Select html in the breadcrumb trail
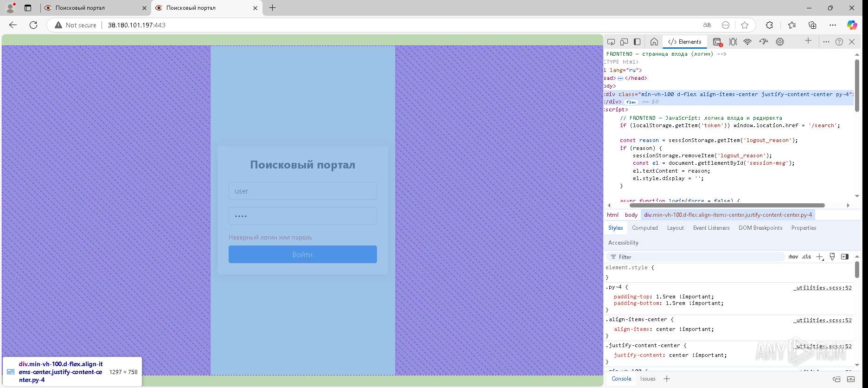Screen dimensions: 868x388 click(613, 215)
